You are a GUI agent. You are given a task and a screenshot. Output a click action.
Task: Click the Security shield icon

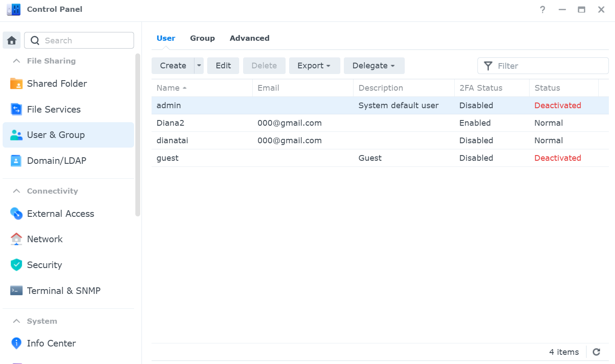(16, 265)
